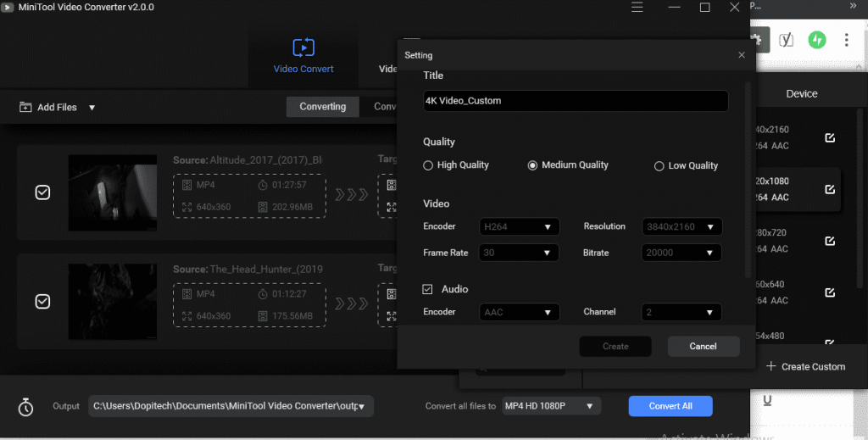Click Source: Altitude_2017 file name
The height and width of the screenshot is (440, 868).
[x=248, y=160]
